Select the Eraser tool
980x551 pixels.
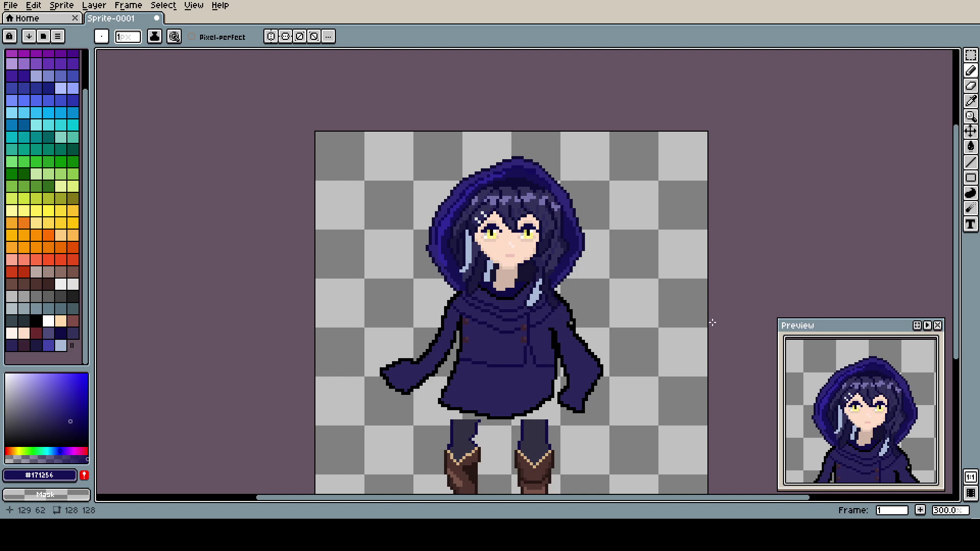pos(970,86)
